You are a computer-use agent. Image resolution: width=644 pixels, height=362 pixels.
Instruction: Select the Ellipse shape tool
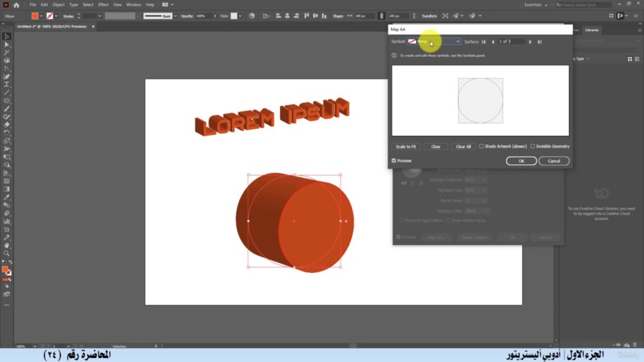tap(6, 100)
